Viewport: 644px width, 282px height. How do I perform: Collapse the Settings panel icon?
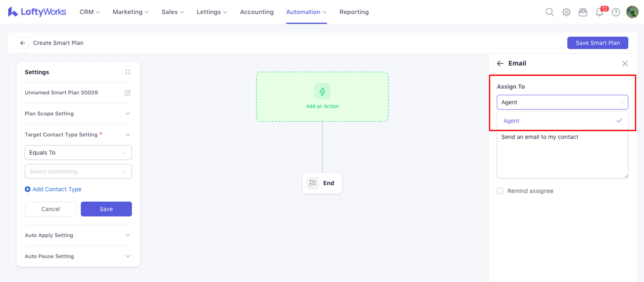[127, 72]
